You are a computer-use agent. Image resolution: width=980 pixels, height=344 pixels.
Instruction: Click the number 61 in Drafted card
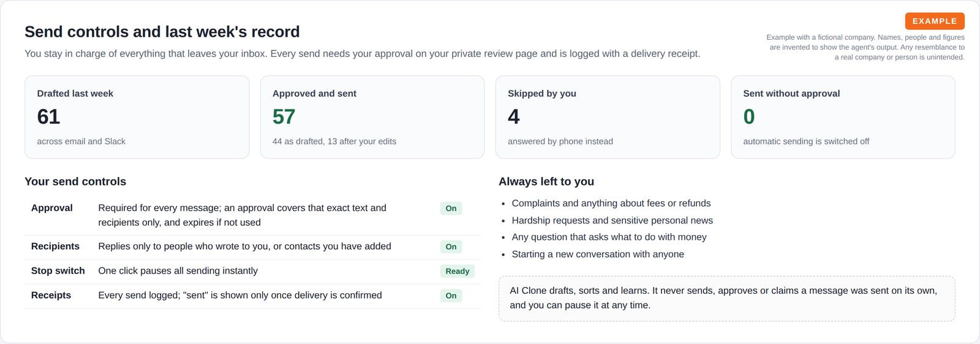pyautogui.click(x=48, y=116)
